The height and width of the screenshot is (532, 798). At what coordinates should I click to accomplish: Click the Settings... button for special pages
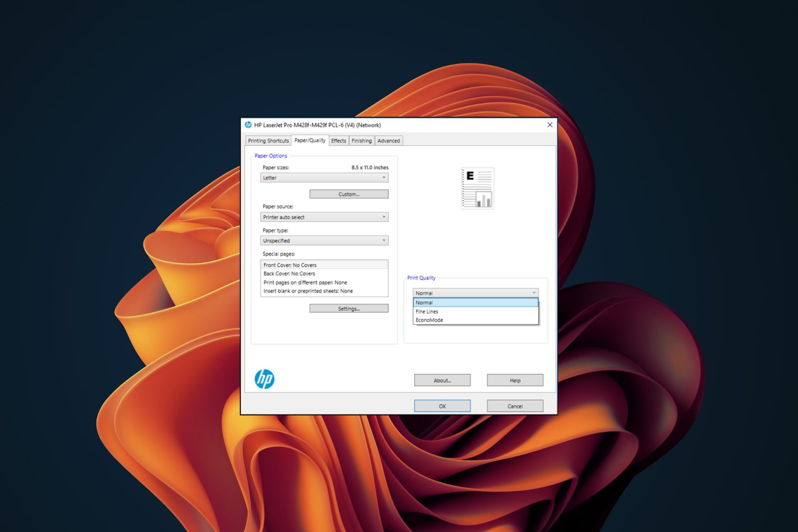(349, 308)
